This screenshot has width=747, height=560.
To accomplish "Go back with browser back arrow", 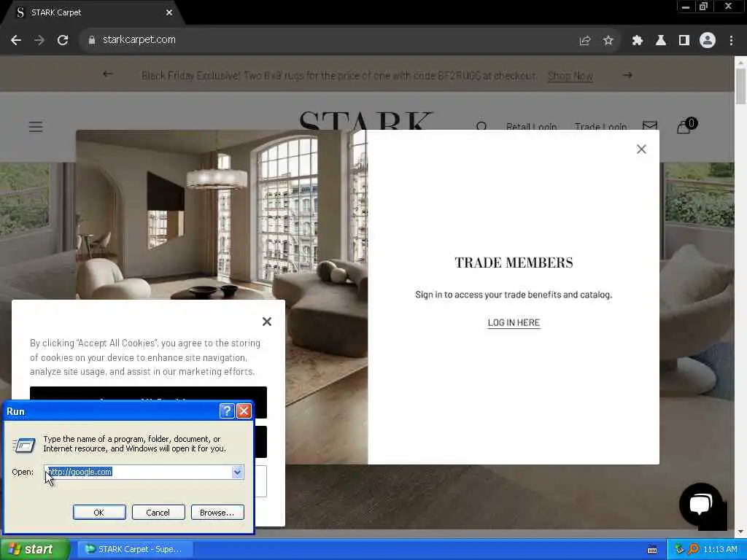I will tap(16, 40).
